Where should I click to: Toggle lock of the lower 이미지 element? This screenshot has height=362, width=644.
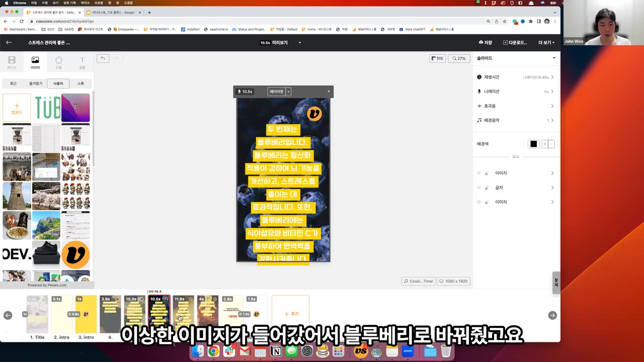click(487, 202)
